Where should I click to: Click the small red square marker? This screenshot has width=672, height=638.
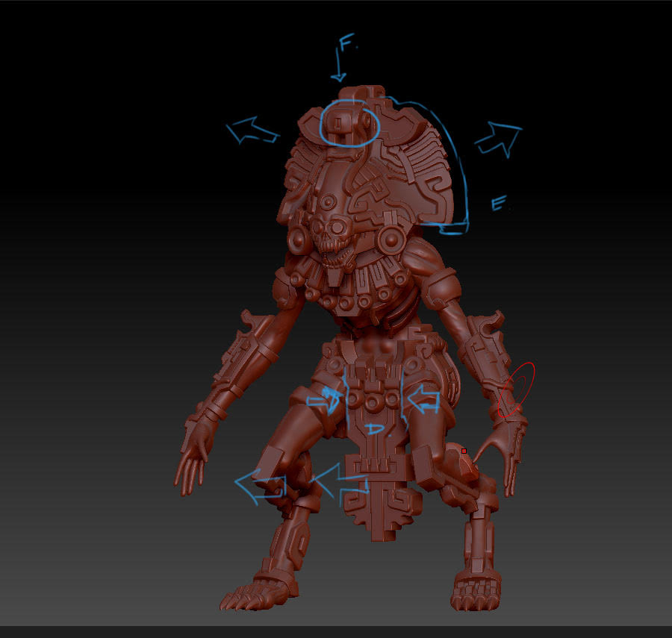pos(464,451)
